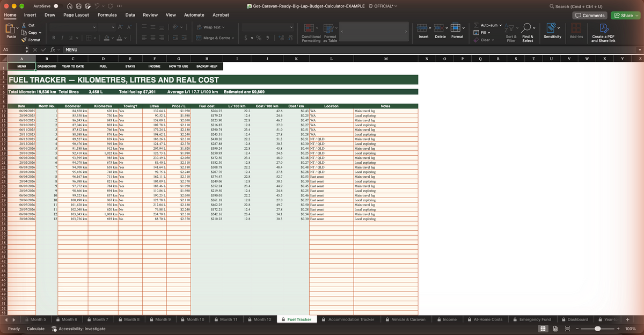
Task: Toggle Wrap Text
Action: pos(211,27)
